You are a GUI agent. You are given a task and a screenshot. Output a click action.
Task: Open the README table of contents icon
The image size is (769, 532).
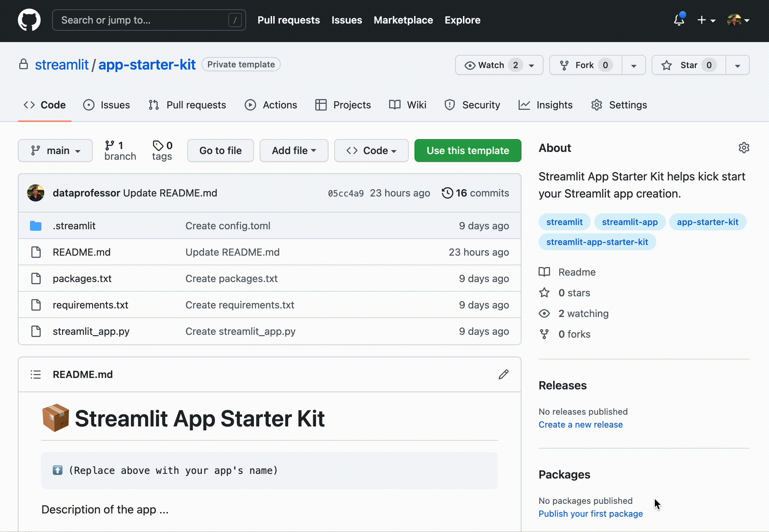[35, 374]
